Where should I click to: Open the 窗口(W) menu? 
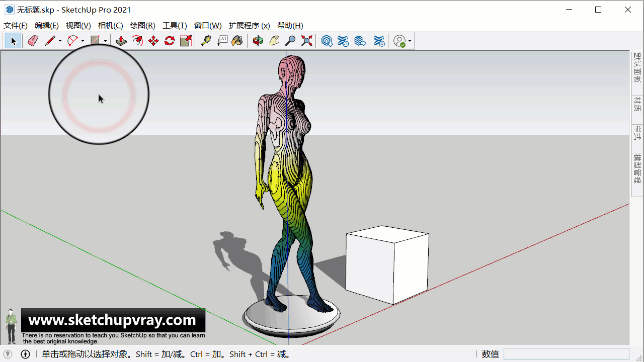[208, 26]
